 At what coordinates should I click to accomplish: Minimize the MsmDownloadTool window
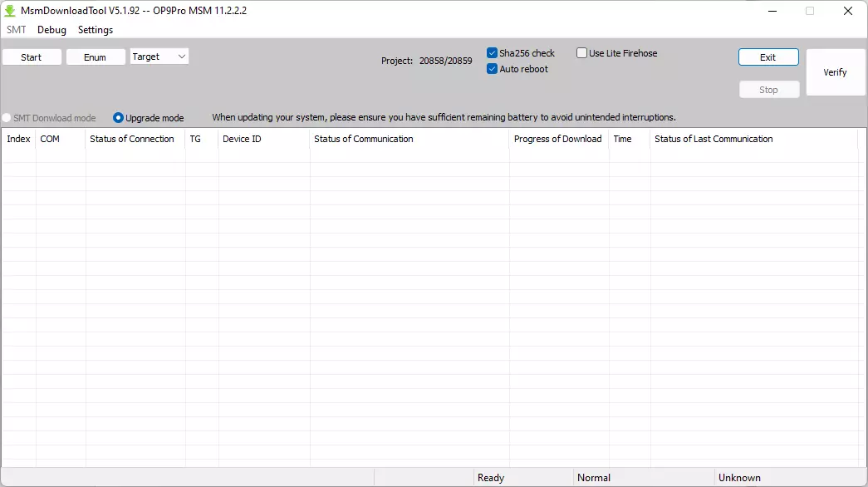(x=772, y=11)
